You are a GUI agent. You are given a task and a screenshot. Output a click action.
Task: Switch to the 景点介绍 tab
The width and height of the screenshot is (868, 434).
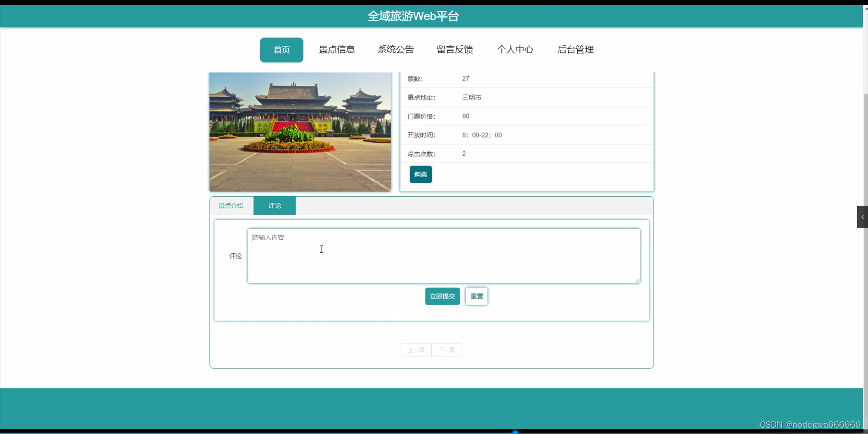click(231, 206)
